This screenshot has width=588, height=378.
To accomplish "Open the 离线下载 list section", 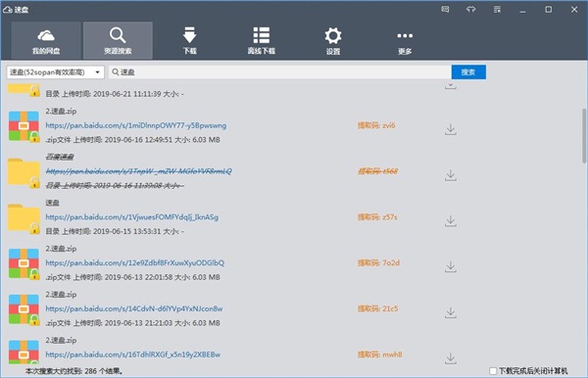I will pos(262,40).
